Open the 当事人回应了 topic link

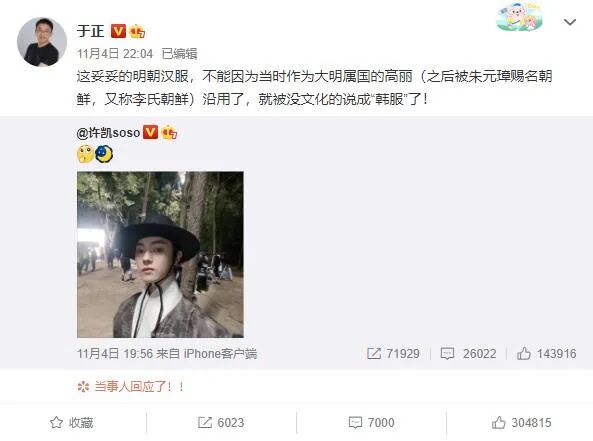tap(138, 387)
